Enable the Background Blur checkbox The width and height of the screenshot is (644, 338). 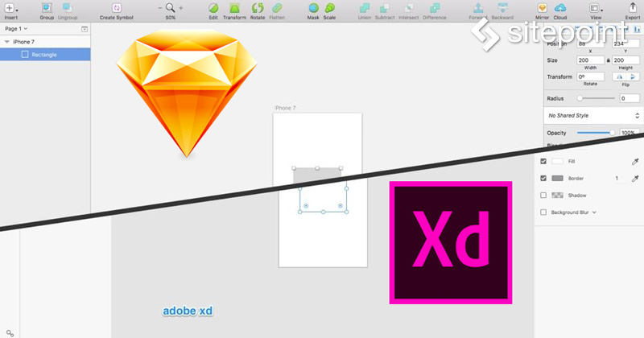pos(543,212)
